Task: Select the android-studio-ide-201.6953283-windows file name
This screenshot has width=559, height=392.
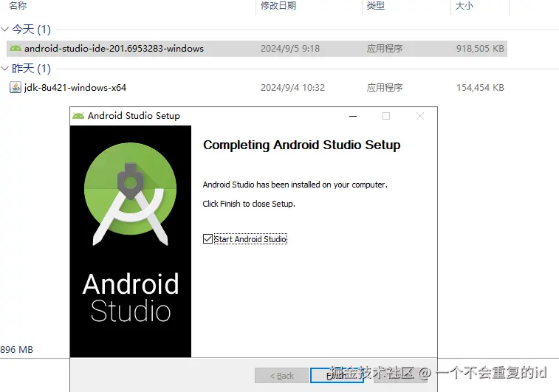Action: click(114, 49)
